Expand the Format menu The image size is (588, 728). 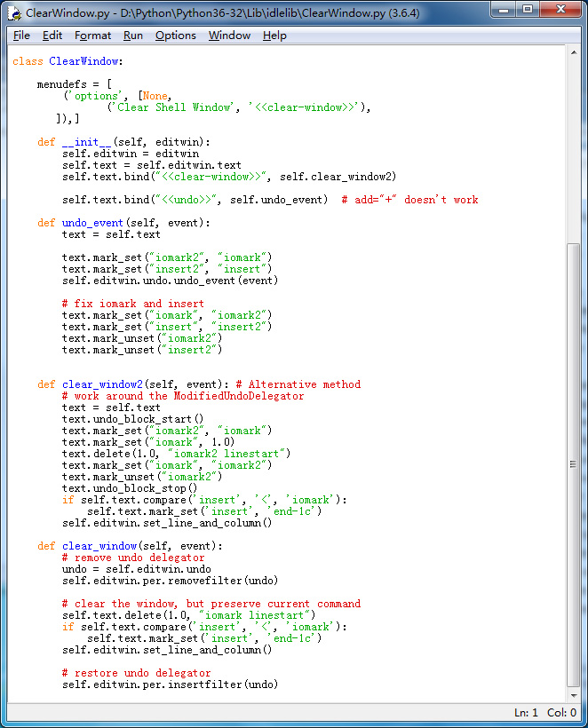point(92,36)
